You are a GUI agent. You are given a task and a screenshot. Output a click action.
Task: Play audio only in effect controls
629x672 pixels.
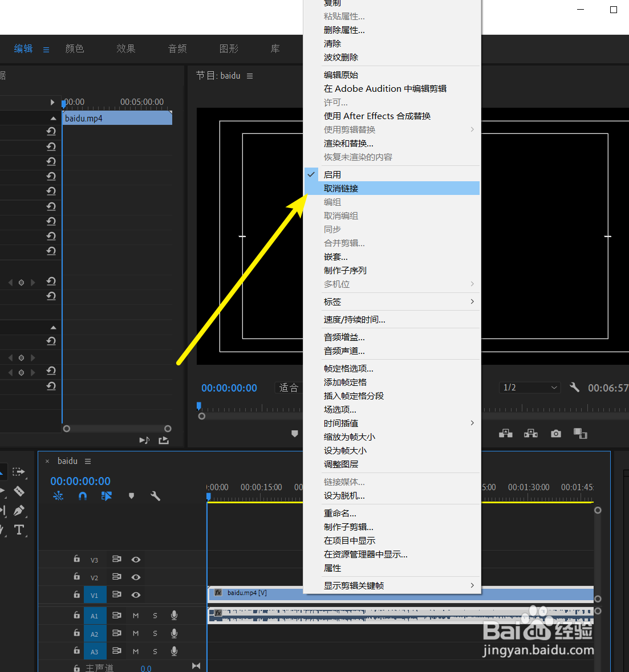tap(144, 440)
